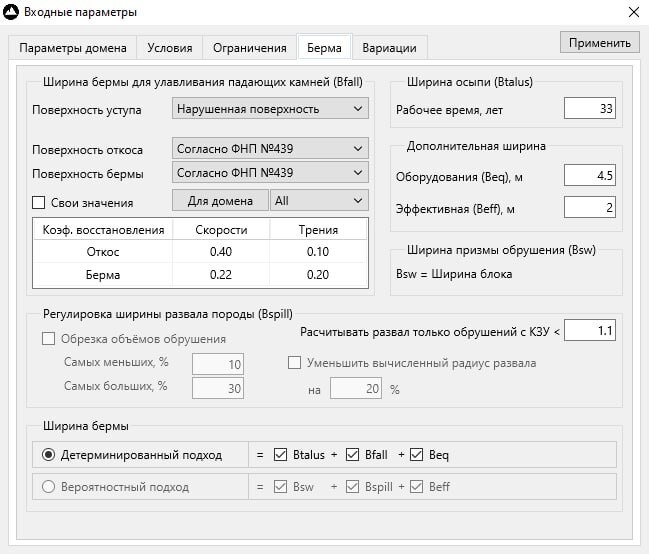Go to the Вариации tab

tap(389, 48)
